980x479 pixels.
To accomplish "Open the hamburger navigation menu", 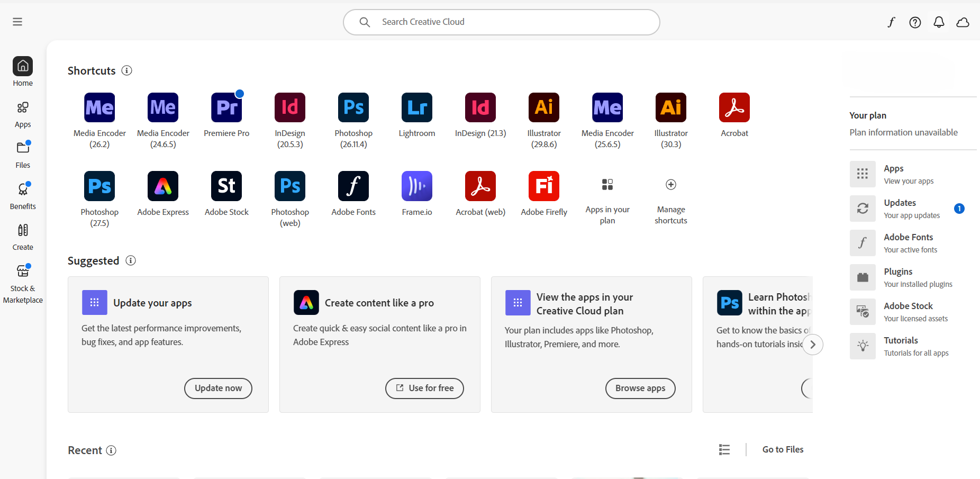I will (x=17, y=22).
